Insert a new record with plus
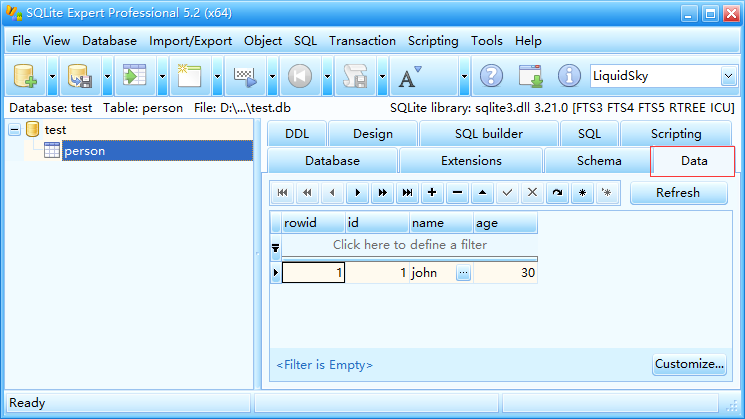The width and height of the screenshot is (745, 419). point(432,192)
